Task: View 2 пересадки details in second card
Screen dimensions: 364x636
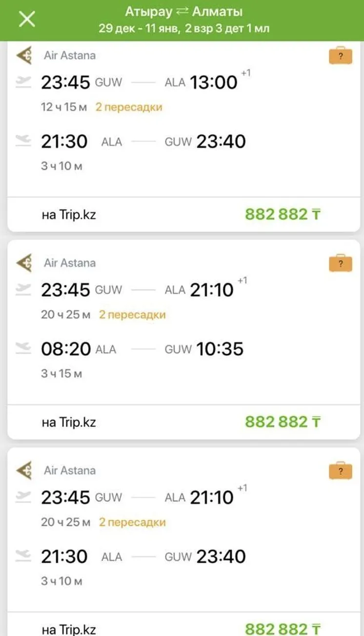Action: [x=132, y=315]
